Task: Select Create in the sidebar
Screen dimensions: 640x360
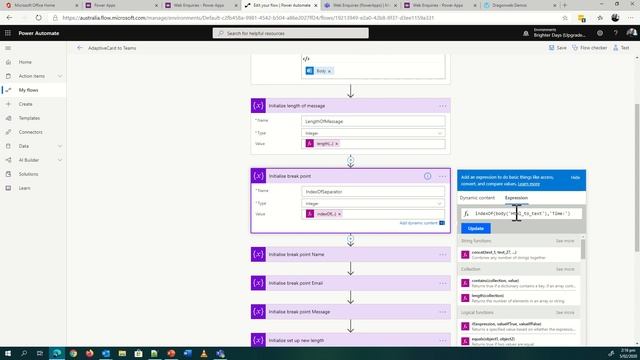Action: point(25,104)
